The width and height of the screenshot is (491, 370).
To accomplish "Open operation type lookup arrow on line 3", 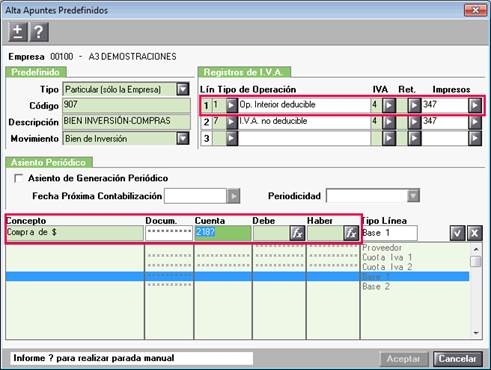I will [232, 138].
